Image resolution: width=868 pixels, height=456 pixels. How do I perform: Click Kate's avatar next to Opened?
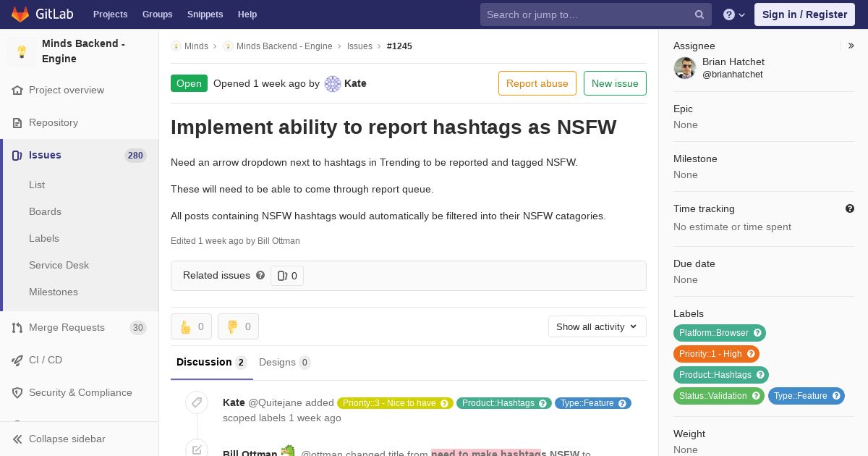click(333, 84)
